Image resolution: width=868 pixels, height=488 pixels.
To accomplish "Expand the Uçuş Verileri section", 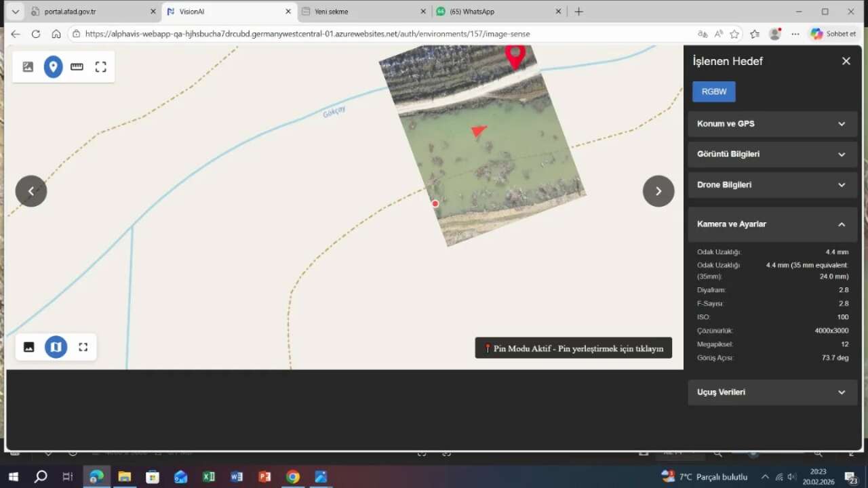I will (772, 392).
